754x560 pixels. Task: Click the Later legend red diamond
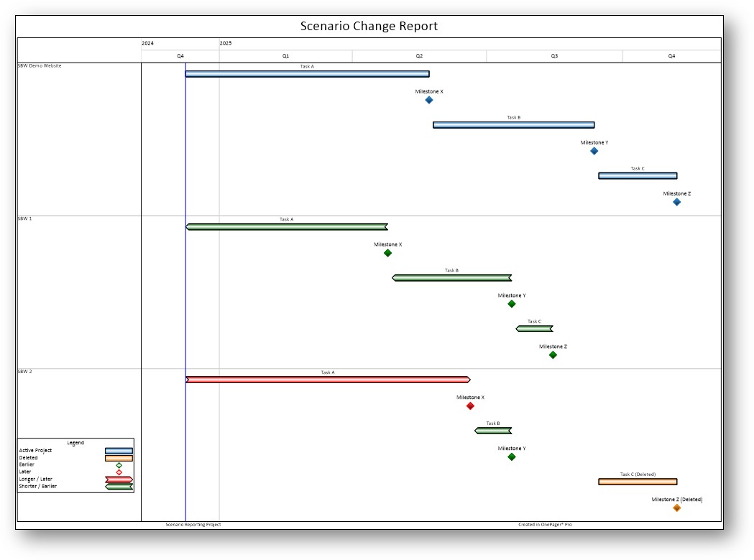(119, 472)
